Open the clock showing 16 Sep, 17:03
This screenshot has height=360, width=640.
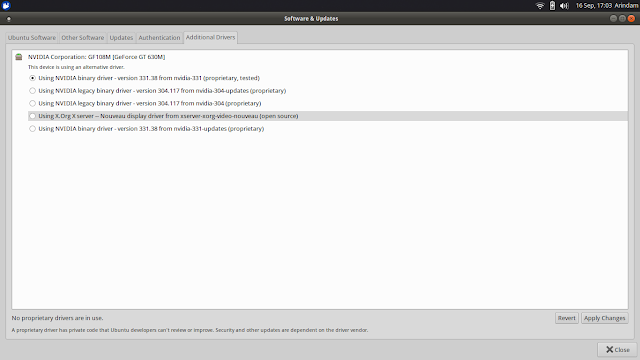(594, 6)
